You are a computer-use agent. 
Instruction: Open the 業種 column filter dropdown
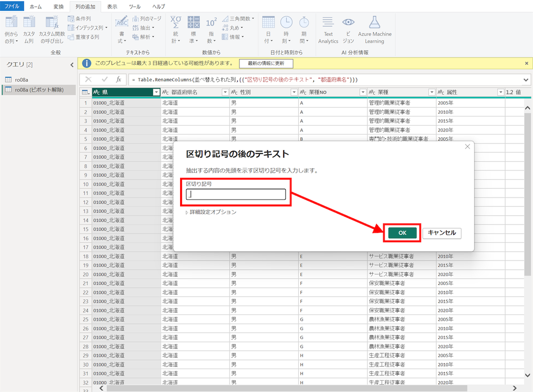coord(432,93)
